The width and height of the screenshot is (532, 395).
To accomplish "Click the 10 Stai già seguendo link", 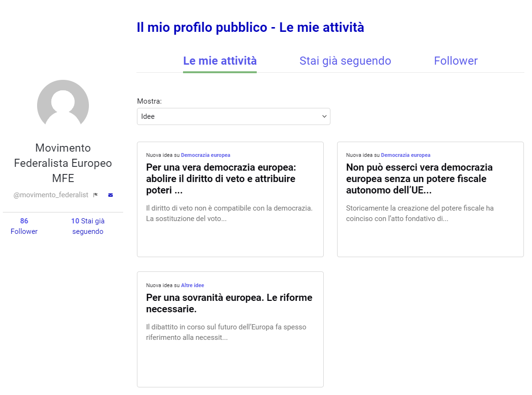I will [x=88, y=226].
